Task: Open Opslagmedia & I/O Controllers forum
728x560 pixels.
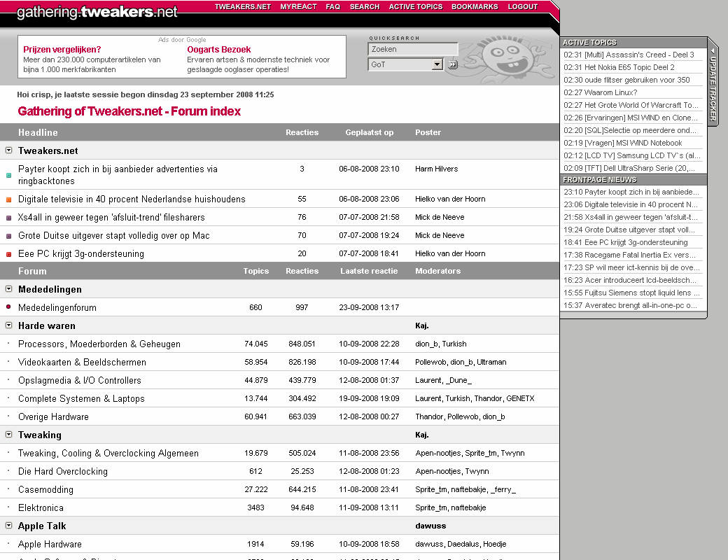Action: point(79,380)
